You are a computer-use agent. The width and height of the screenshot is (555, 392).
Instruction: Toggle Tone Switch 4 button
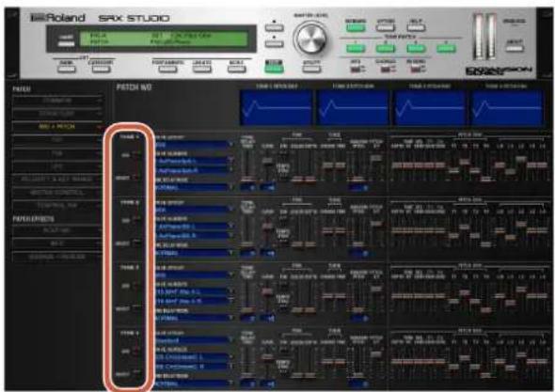tap(446, 48)
